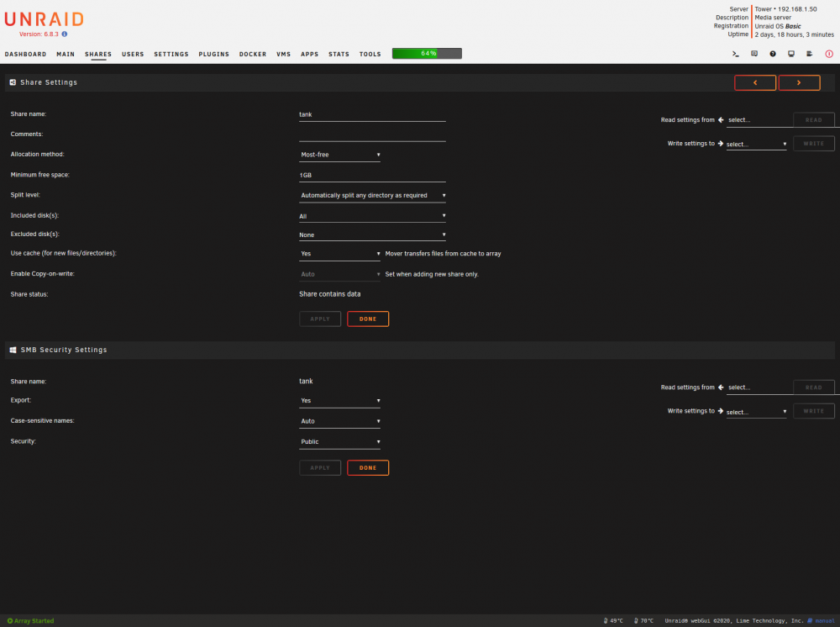The image size is (840, 627).
Task: Click the Minimum free space field
Action: pyautogui.click(x=372, y=175)
